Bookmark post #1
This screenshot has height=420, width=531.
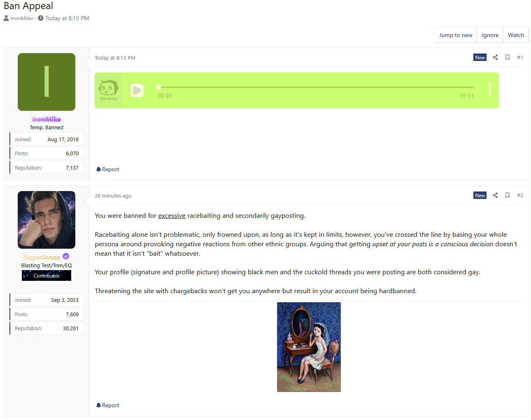508,57
